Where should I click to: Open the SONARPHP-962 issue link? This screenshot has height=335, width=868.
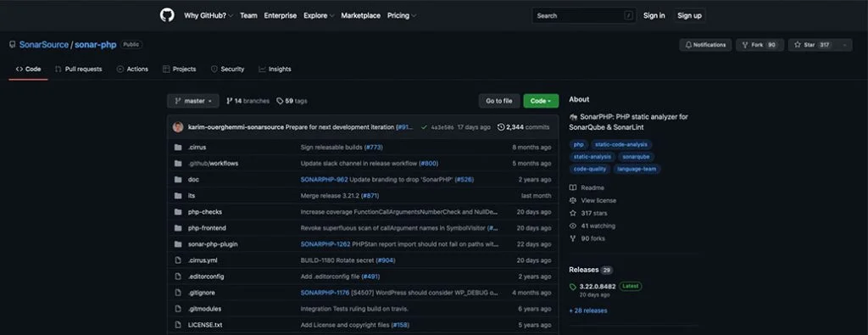pyautogui.click(x=324, y=180)
